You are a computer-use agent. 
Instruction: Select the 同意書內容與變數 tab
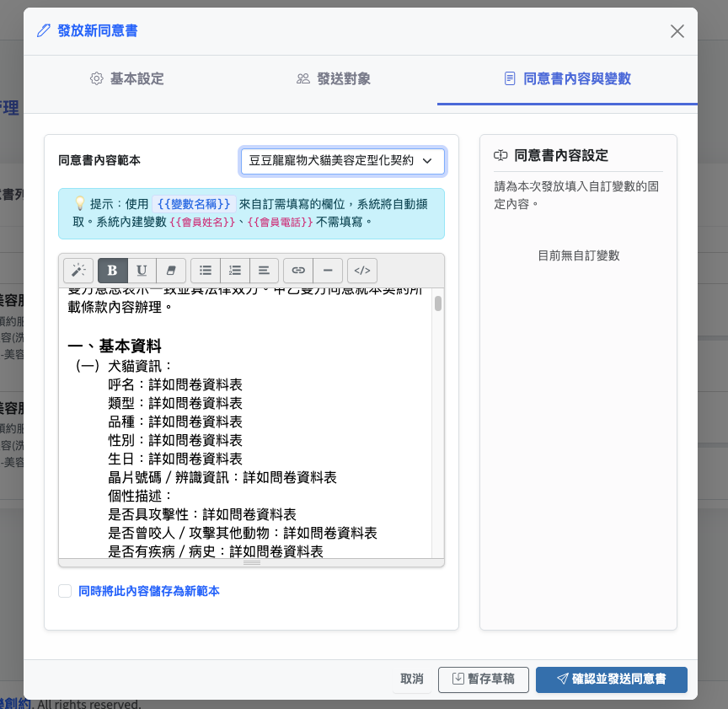click(567, 79)
